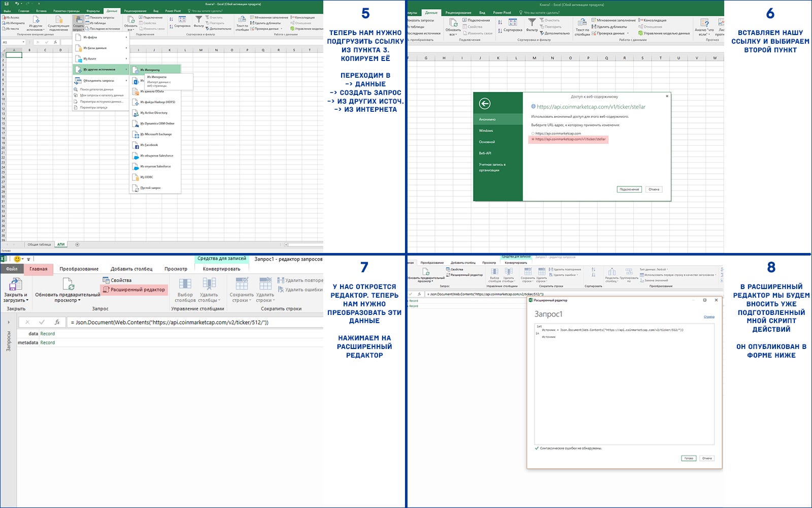This screenshot has width=812, height=508.
Task: Select cell A1 in the step 5 worksheet
Action: [14, 55]
